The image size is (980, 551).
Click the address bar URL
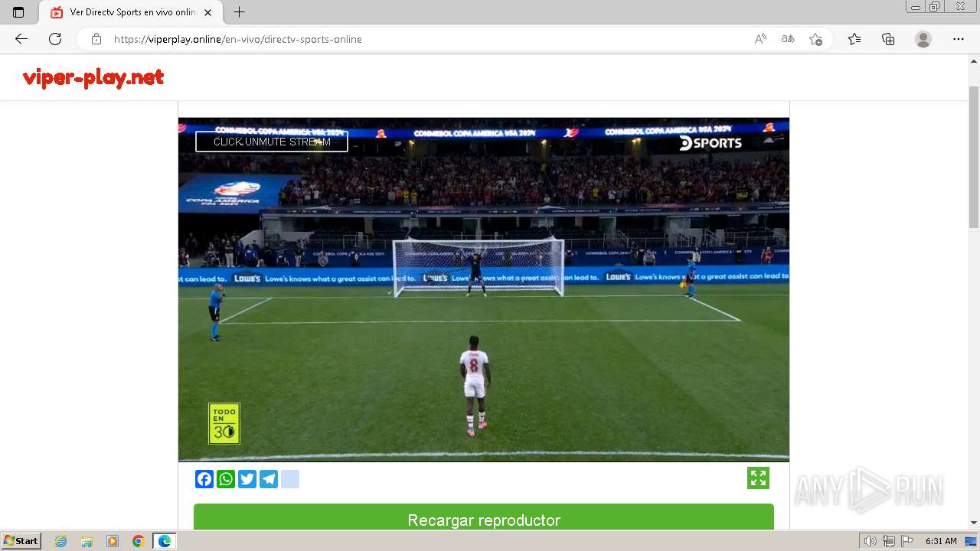coord(238,39)
